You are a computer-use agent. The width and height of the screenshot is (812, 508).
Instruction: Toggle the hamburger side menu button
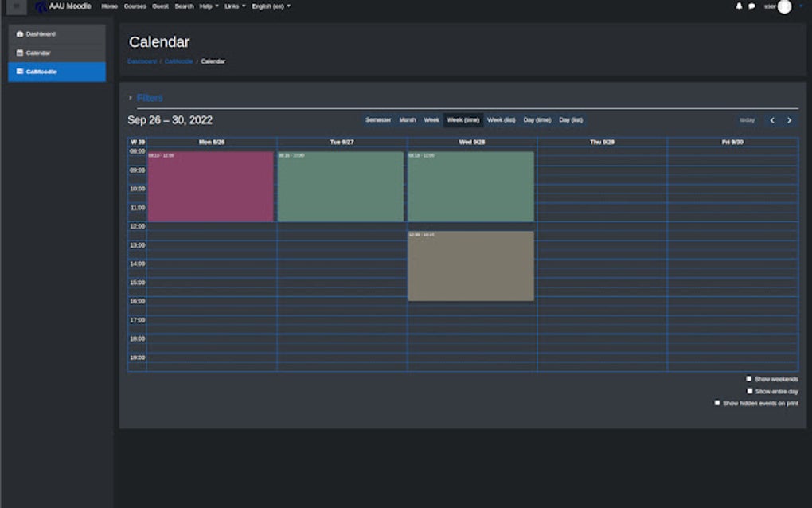(17, 6)
